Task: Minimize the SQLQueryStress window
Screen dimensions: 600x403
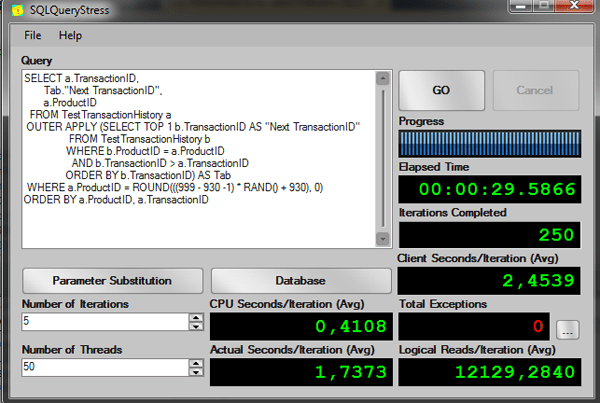Action: (520, 6)
